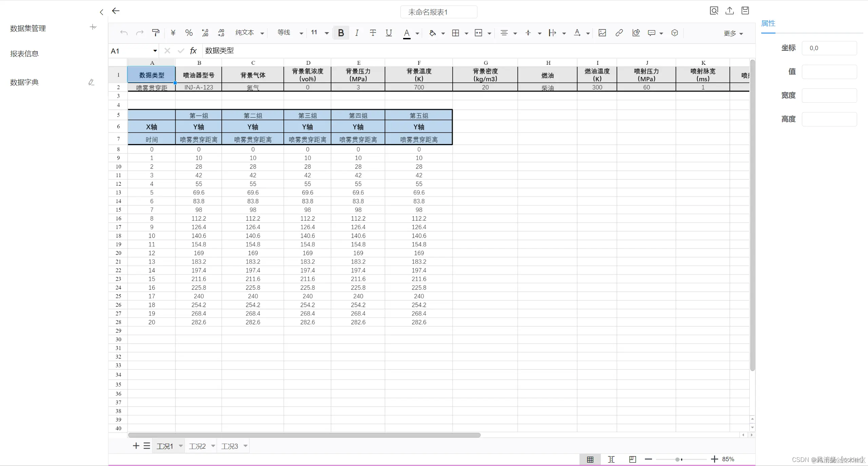The height and width of the screenshot is (466, 868).
Task: Click the save icon at top right
Action: pos(745,11)
